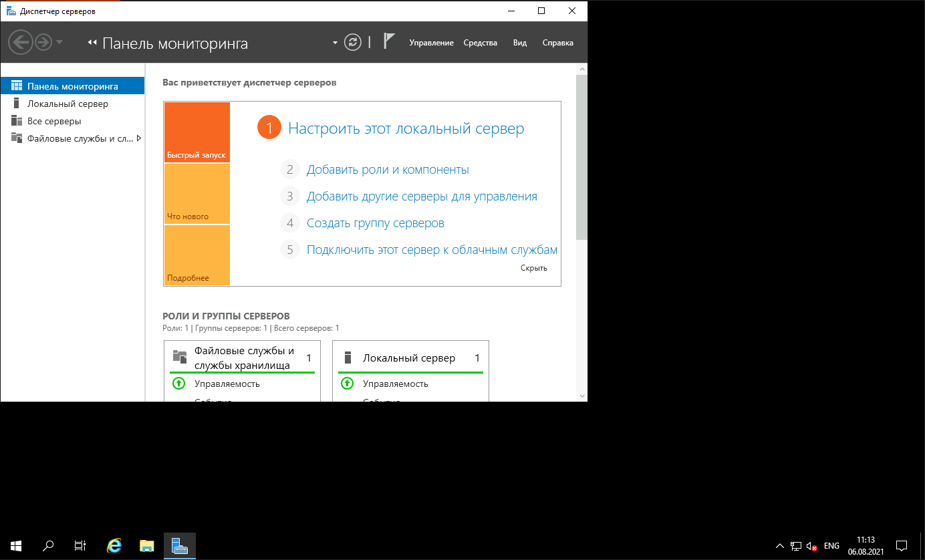Click Создать группу серверов link
The height and width of the screenshot is (560, 925).
pyautogui.click(x=376, y=223)
